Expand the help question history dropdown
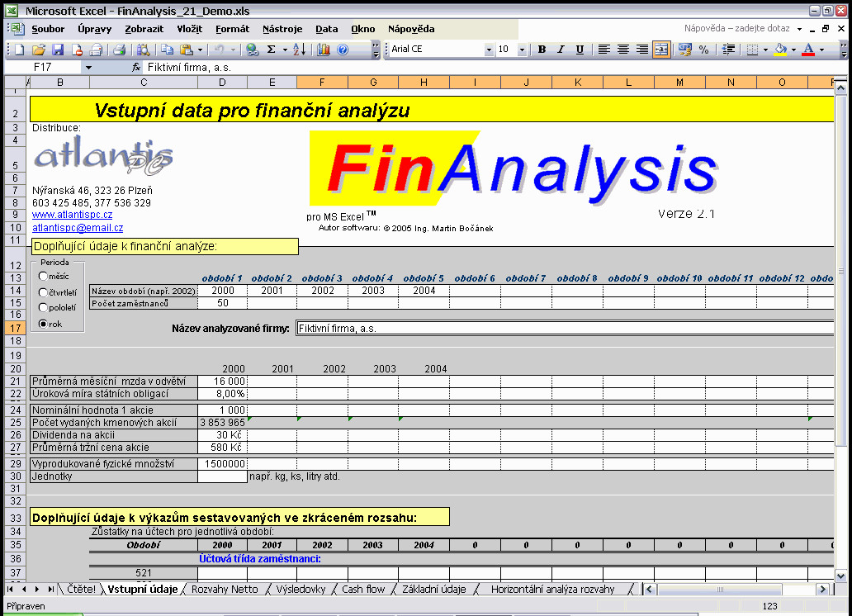Image resolution: width=852 pixels, height=616 pixels. click(x=799, y=29)
